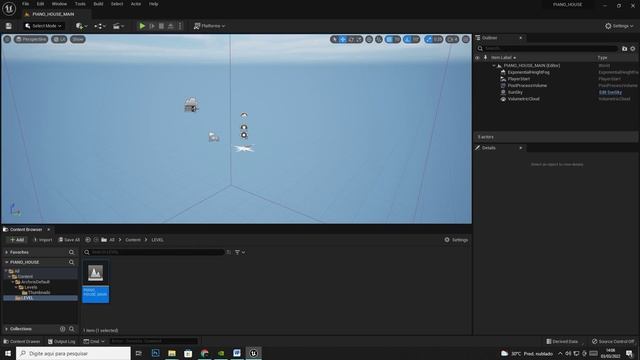Screen dimensions: 640x360
Task: Click the Perspective view mode button
Action: click(31, 39)
